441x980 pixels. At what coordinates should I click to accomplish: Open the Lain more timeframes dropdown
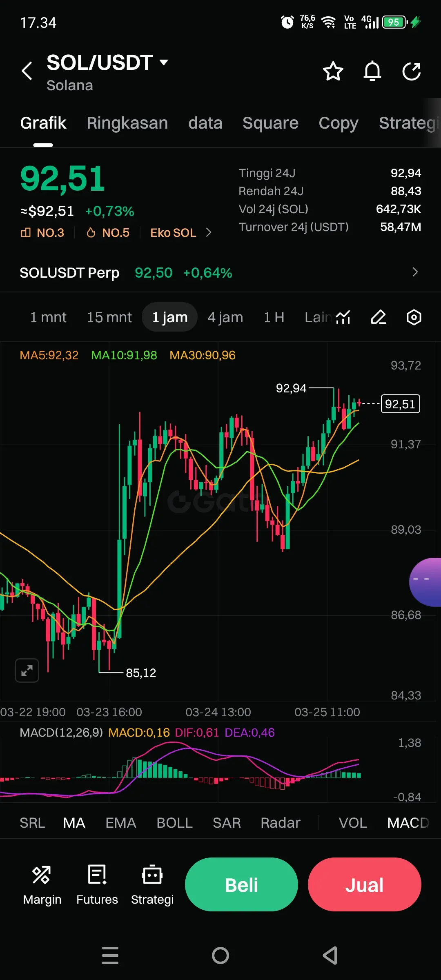coord(318,317)
